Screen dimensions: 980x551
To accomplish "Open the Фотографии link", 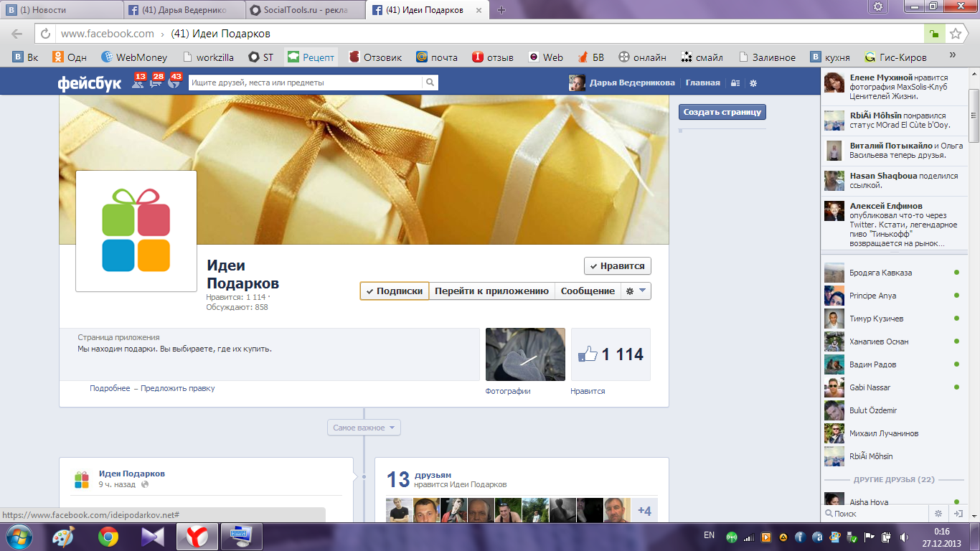I will [x=508, y=391].
